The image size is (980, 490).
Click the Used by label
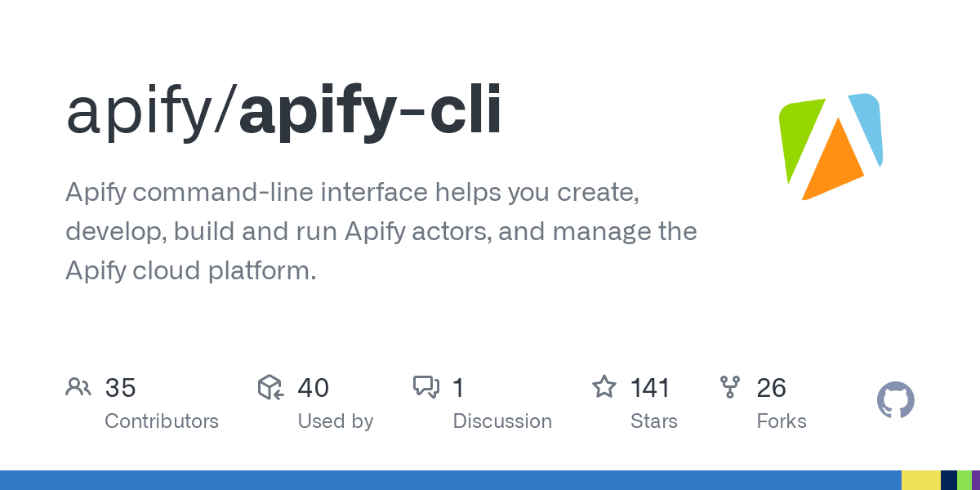(x=336, y=421)
